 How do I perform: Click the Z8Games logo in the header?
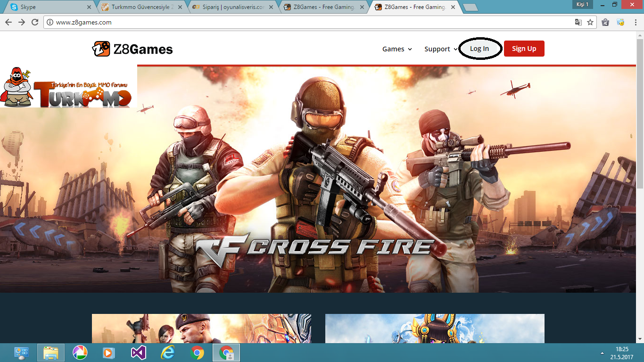[132, 49]
